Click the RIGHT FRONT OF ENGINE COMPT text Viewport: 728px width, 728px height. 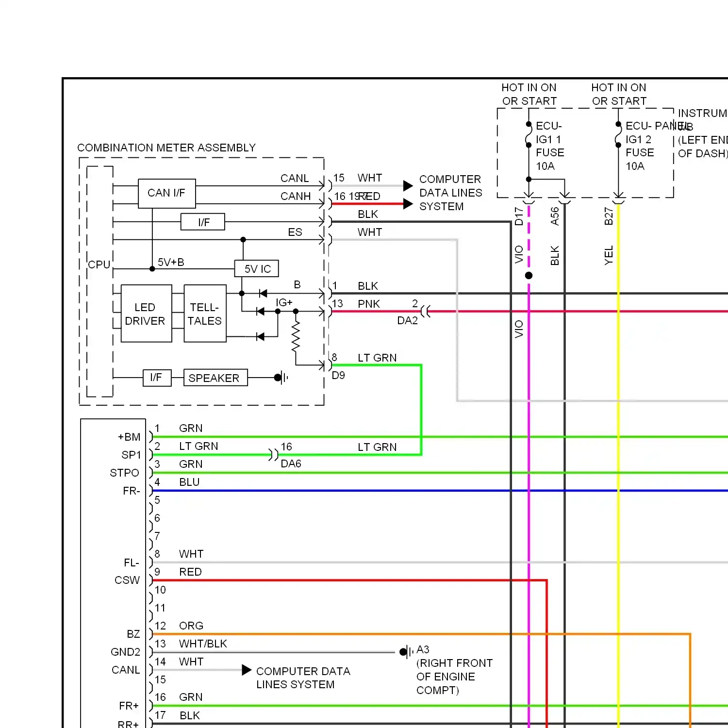tap(455, 677)
